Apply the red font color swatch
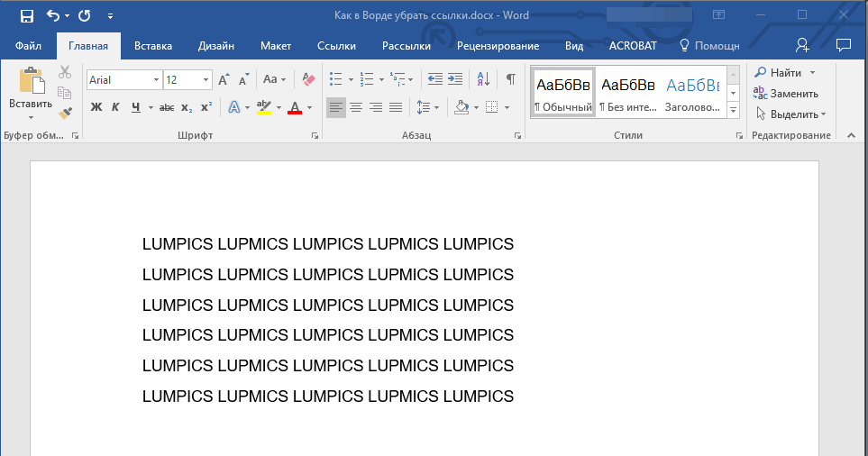 coord(294,108)
